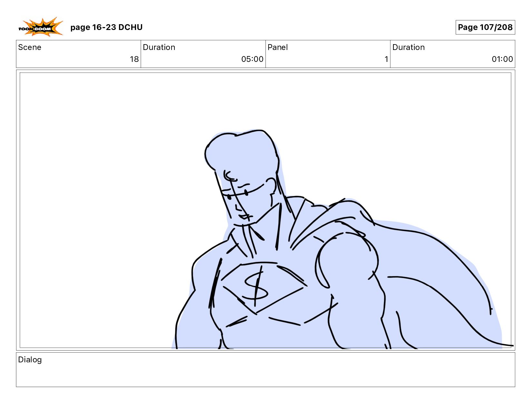Click the 'Scene' label

tap(30, 47)
